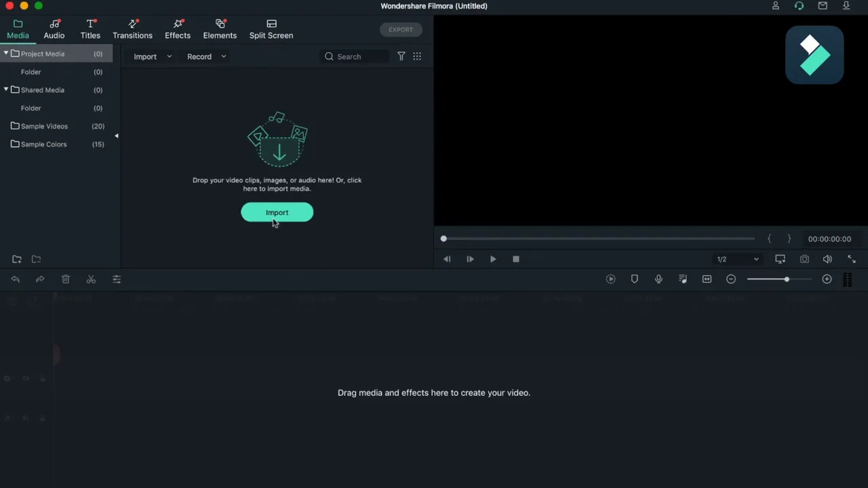Open the record voiceover microphone icon

pyautogui.click(x=658, y=279)
